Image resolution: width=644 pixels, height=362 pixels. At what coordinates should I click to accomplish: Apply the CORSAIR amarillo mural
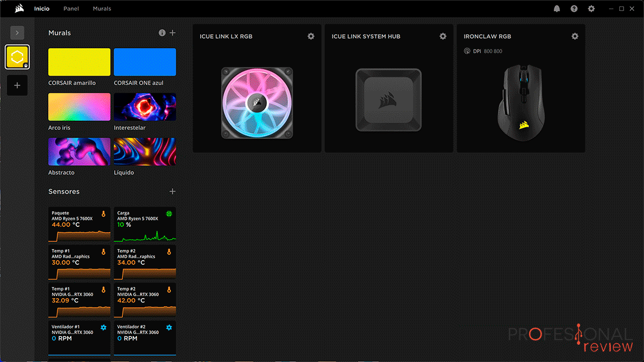pos(79,62)
